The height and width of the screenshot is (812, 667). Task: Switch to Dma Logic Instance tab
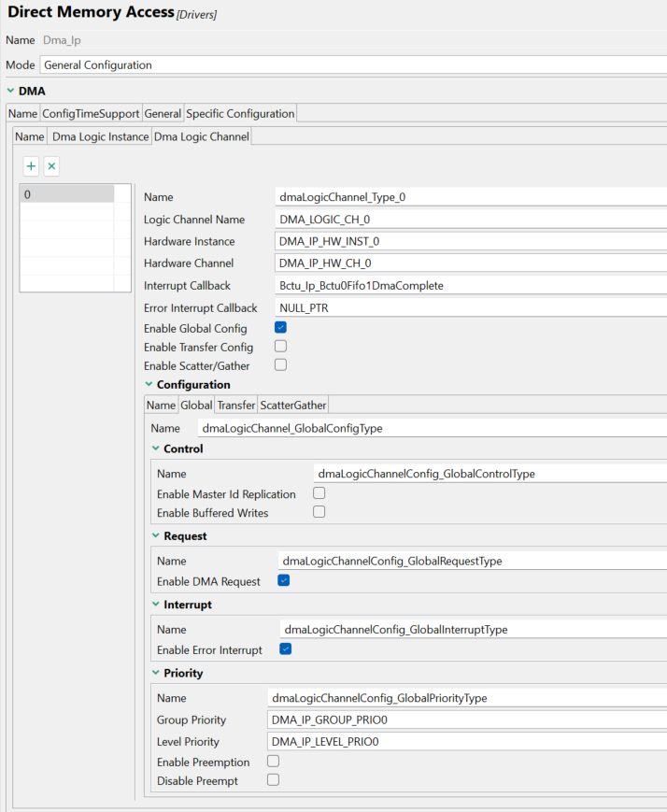(101, 136)
